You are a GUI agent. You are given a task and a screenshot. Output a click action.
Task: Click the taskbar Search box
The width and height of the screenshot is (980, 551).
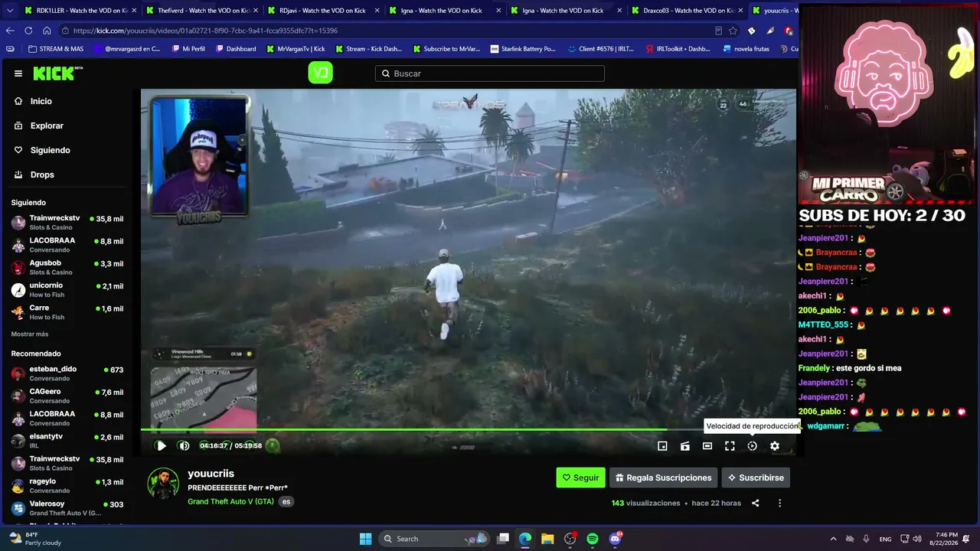434,539
